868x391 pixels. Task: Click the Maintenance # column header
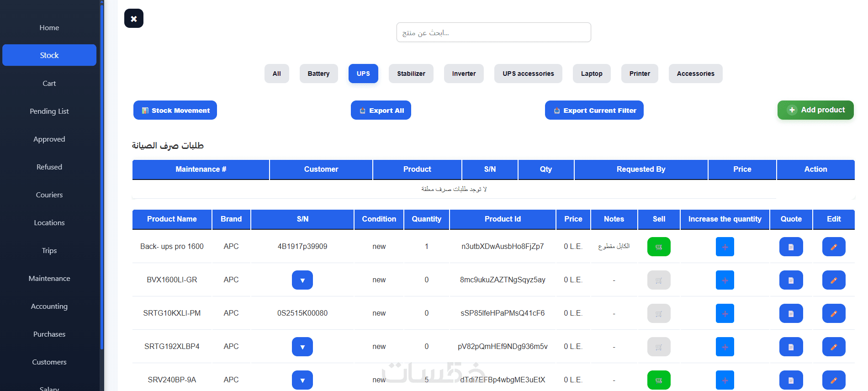pyautogui.click(x=201, y=169)
